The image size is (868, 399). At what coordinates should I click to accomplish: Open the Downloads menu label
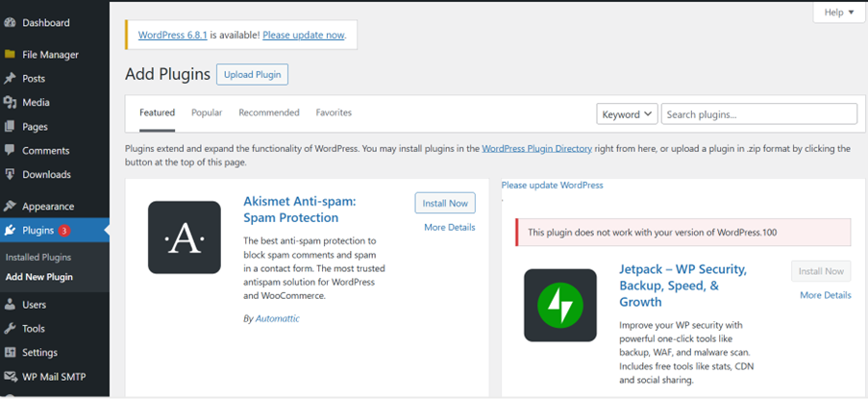point(46,174)
